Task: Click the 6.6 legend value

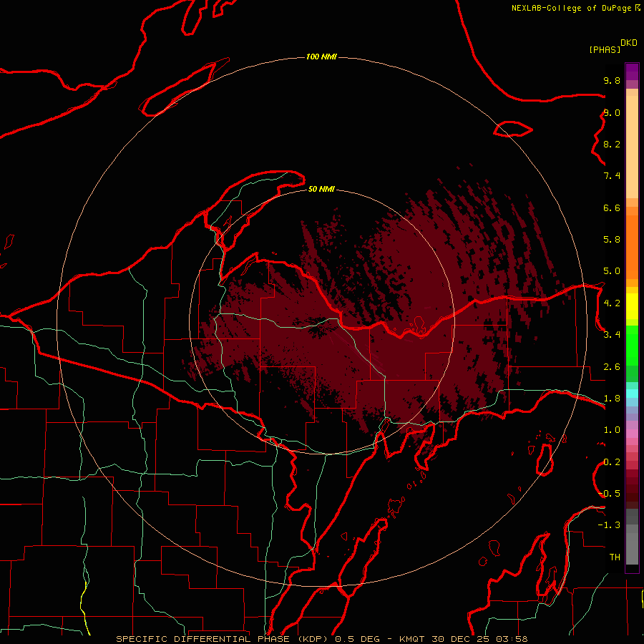Action: click(x=612, y=208)
